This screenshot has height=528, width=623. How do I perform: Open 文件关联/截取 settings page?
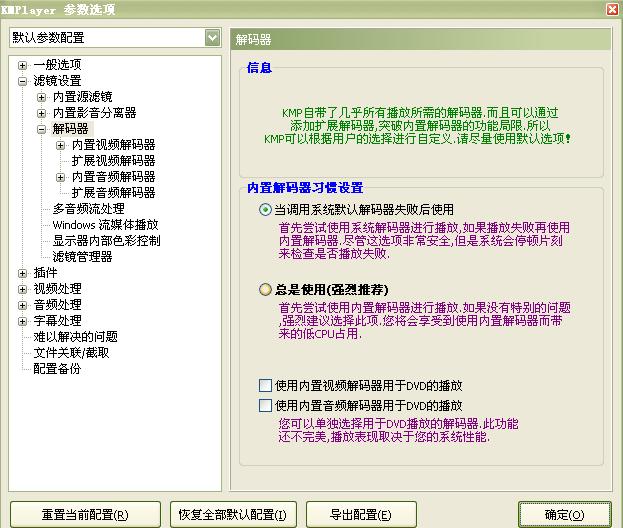click(x=71, y=353)
